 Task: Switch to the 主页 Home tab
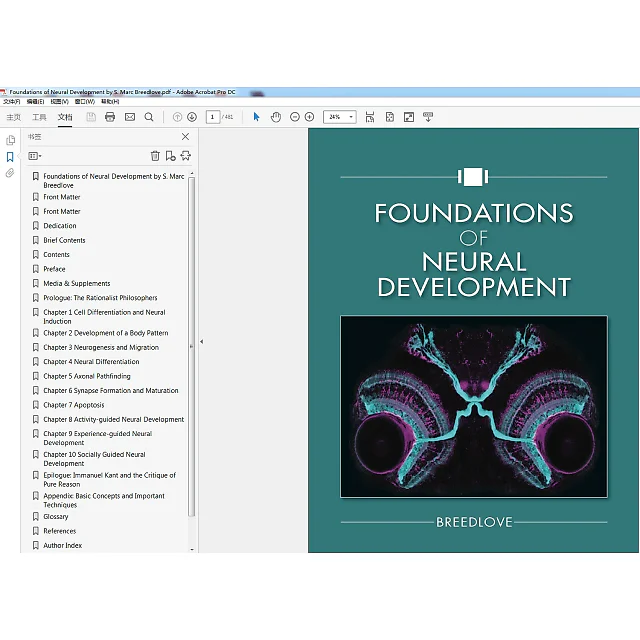tap(13, 118)
